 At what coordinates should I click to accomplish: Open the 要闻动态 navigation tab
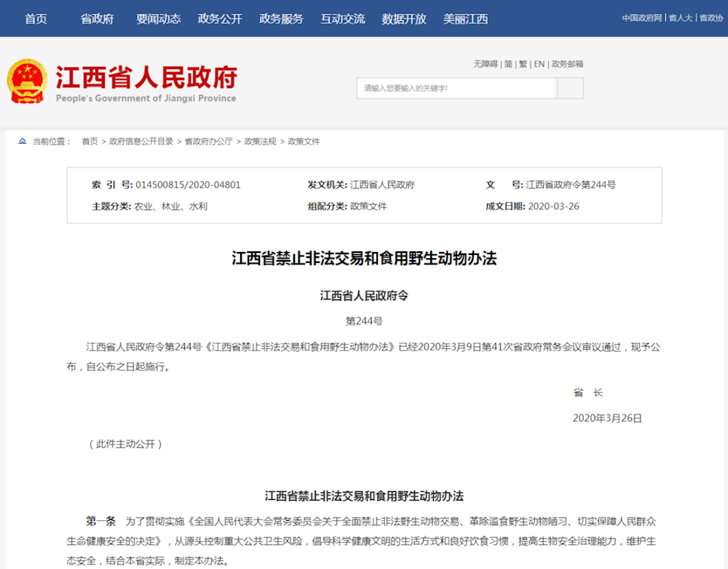[x=158, y=19]
